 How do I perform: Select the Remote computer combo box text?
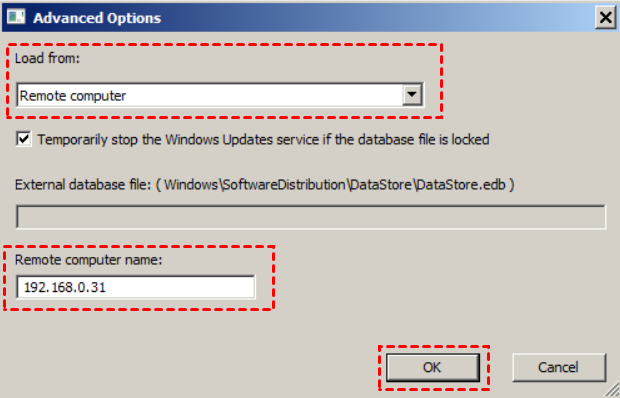73,96
